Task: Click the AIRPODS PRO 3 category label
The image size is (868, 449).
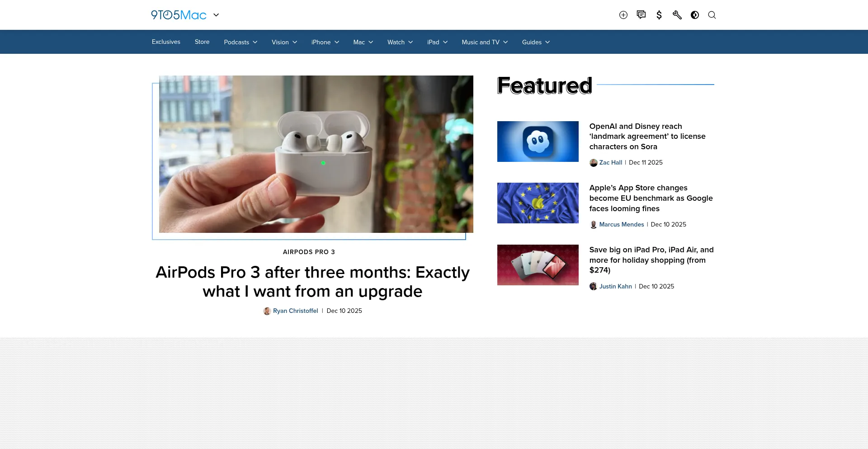Action: tap(309, 252)
